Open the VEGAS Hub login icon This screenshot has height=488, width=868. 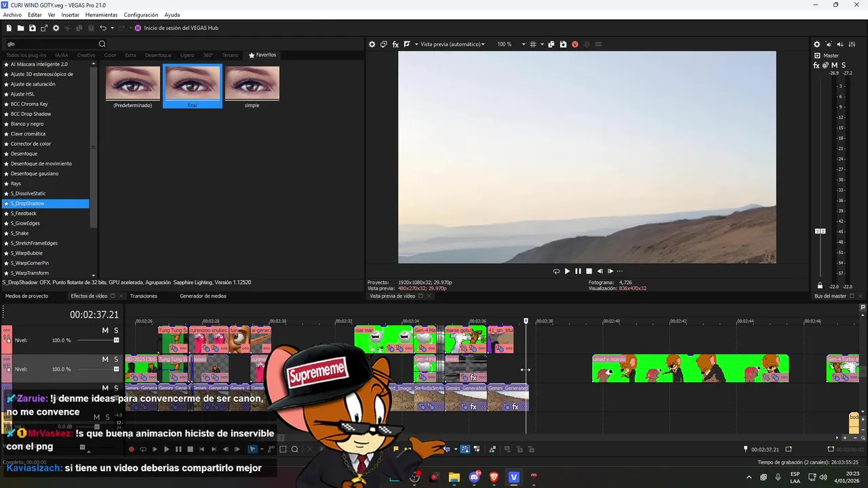138,28
